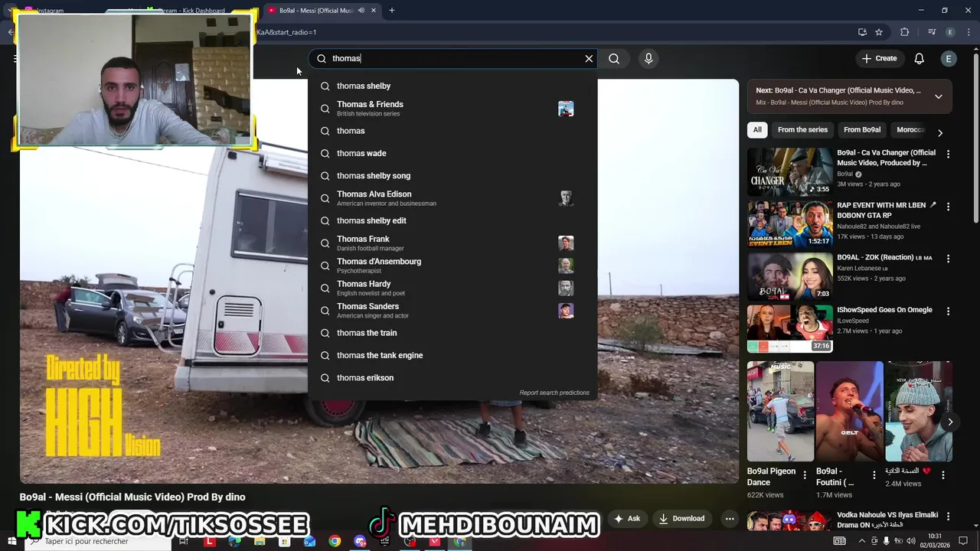Bookmark this page with the star icon
This screenshot has width=980, height=551.
point(879,32)
